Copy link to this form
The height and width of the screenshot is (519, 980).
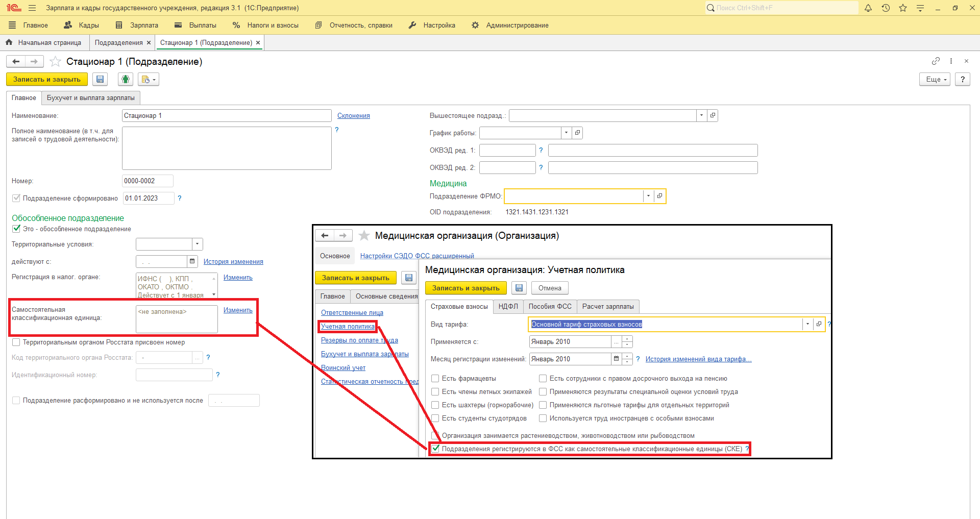pos(936,61)
